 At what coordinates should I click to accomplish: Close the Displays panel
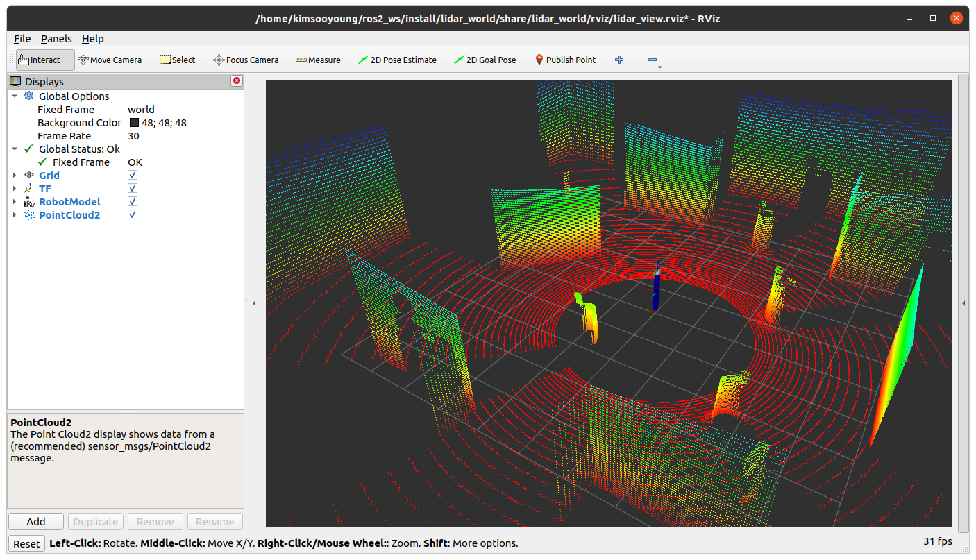(237, 81)
